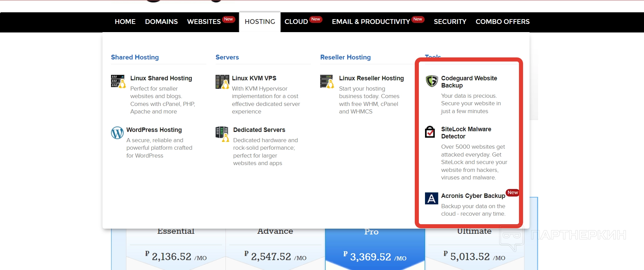Open the HOME menu item
This screenshot has height=270, width=644.
pyautogui.click(x=125, y=22)
